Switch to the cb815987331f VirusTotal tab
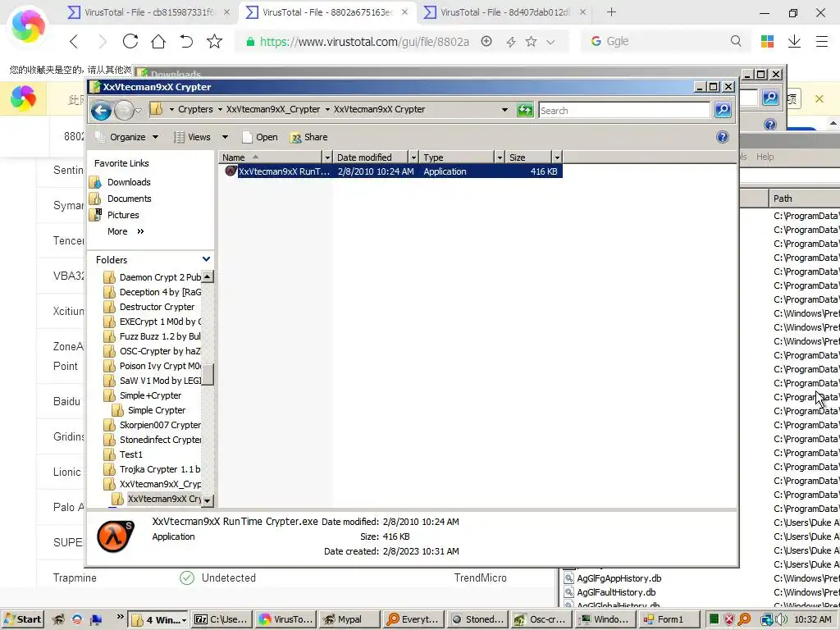 (x=149, y=12)
